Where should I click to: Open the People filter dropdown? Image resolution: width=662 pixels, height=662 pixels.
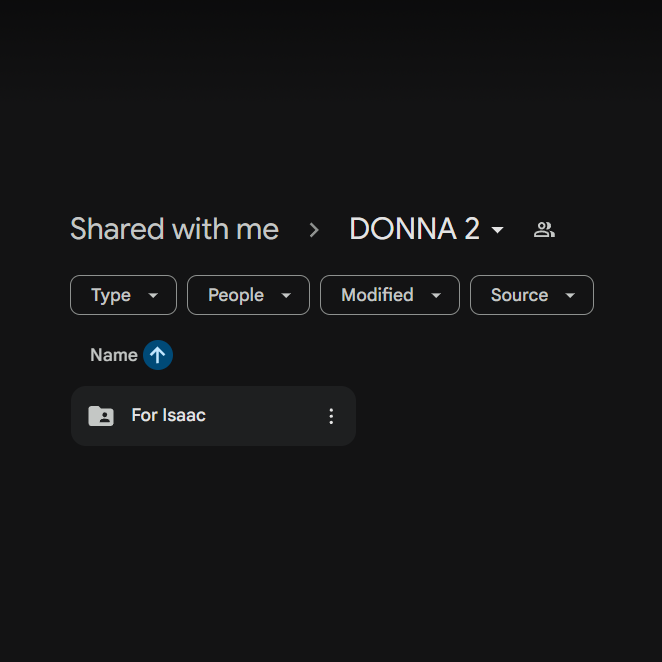(248, 295)
